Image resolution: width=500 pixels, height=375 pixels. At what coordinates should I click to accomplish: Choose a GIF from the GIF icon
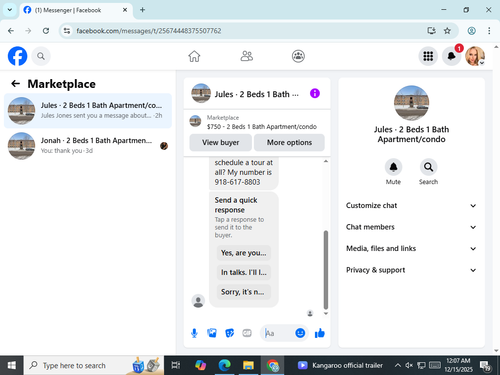(x=247, y=333)
